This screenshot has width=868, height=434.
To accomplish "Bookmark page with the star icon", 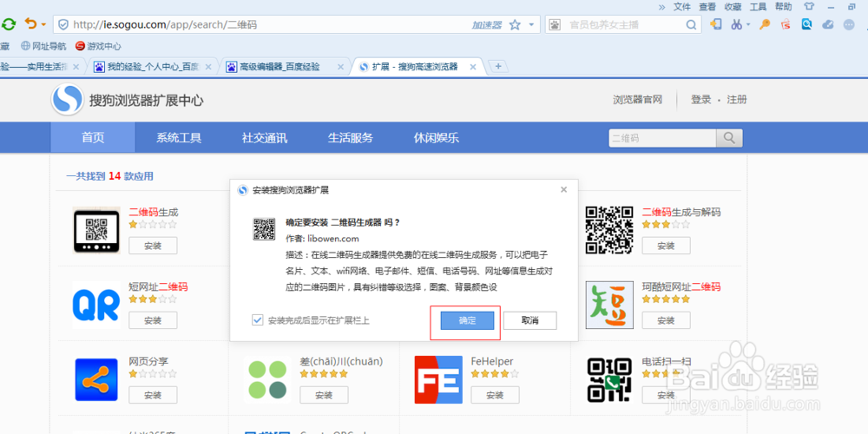I will [515, 25].
